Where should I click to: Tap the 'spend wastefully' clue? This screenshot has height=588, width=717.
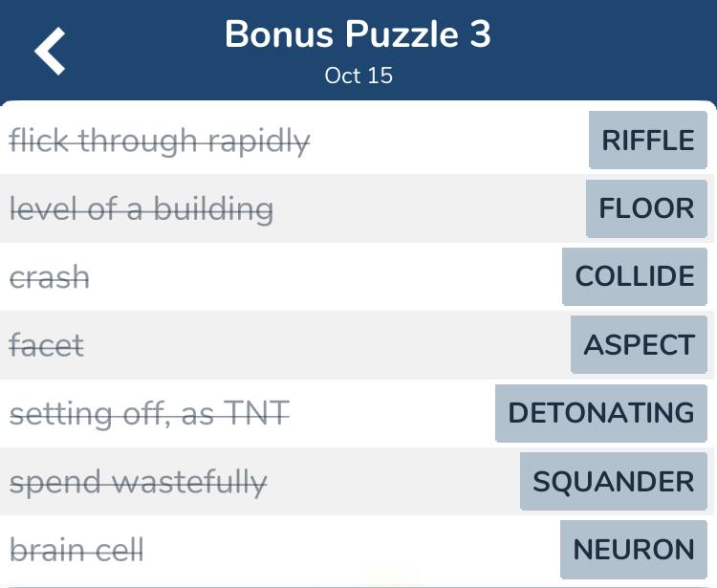[x=138, y=483]
